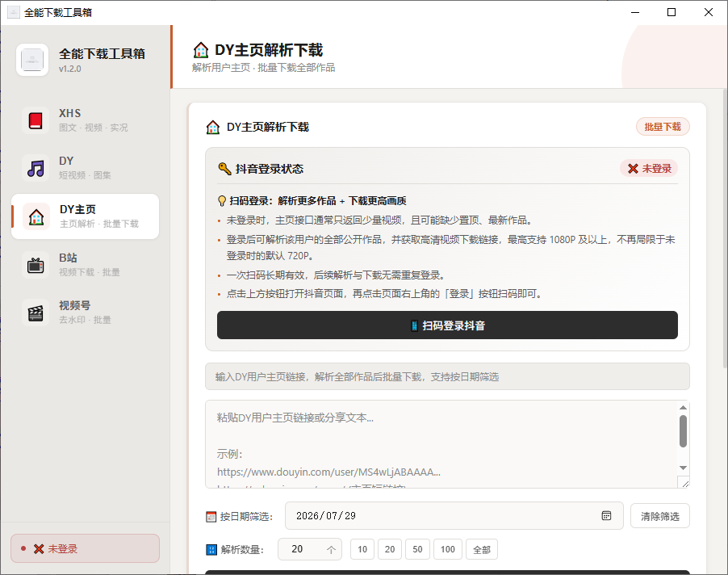
Task: Click the house icon in the page title
Action: tap(201, 50)
